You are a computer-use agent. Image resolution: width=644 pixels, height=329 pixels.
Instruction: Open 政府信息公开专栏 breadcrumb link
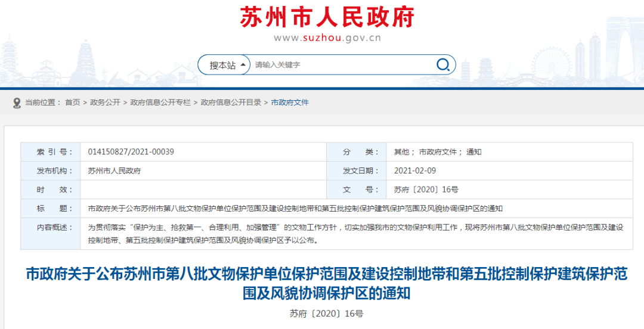(x=160, y=103)
